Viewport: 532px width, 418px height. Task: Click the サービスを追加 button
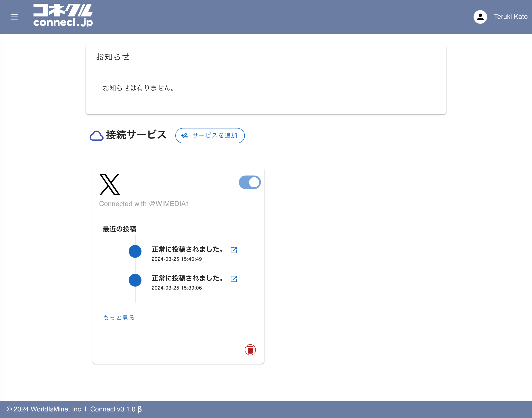point(210,136)
